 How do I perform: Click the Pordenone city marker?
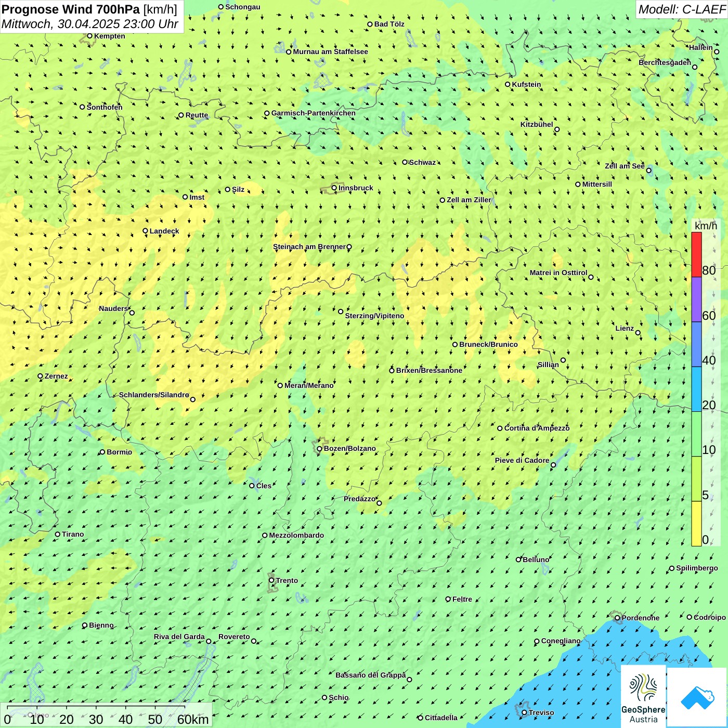pos(617,618)
